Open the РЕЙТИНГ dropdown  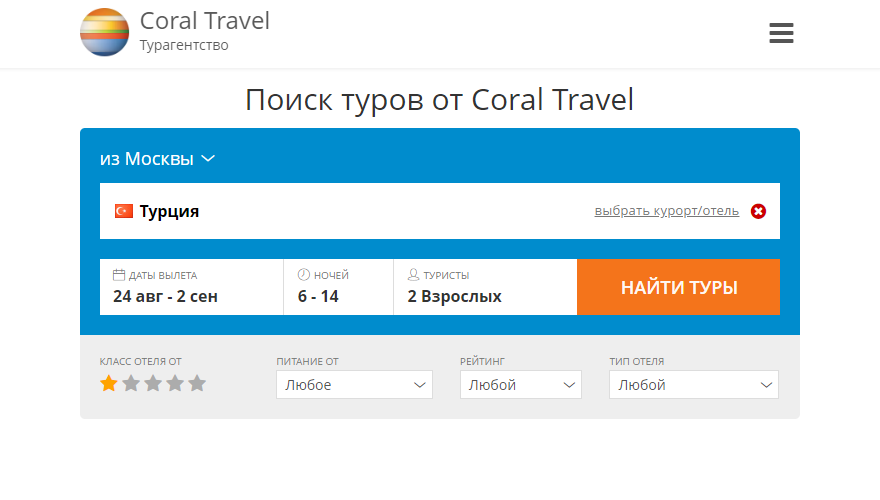click(x=520, y=385)
